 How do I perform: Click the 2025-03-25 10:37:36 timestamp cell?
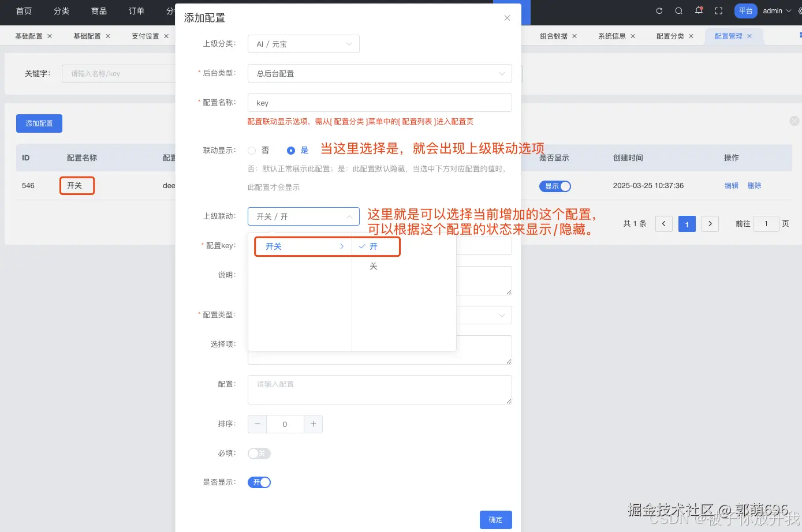tap(648, 186)
